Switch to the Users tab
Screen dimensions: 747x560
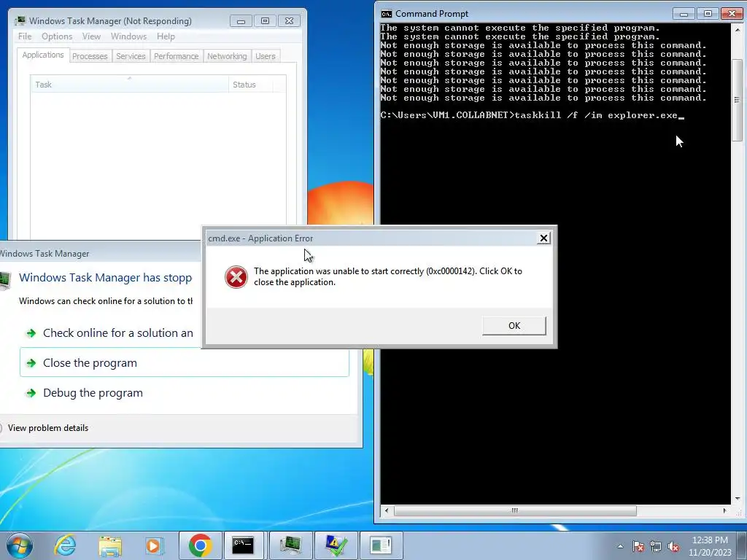pos(266,56)
